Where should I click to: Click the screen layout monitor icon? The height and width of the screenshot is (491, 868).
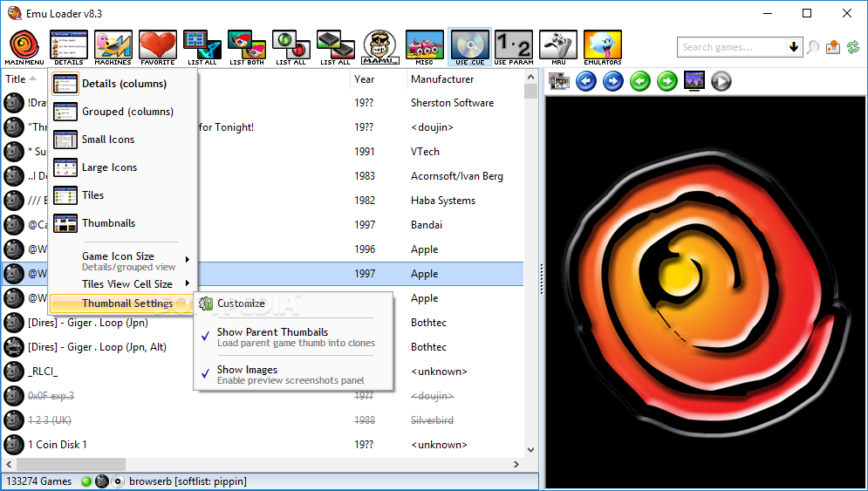click(x=694, y=81)
